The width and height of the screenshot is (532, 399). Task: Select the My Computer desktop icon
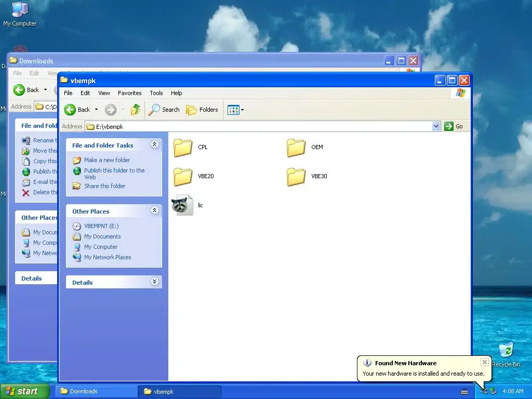tap(20, 14)
